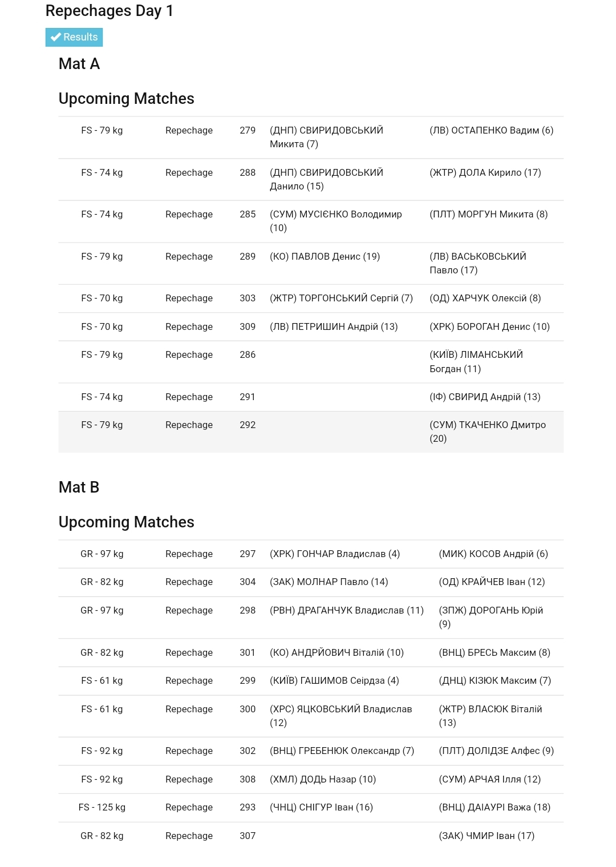Select match 298 ДРАГАНЧУК Владислав

[x=311, y=618]
